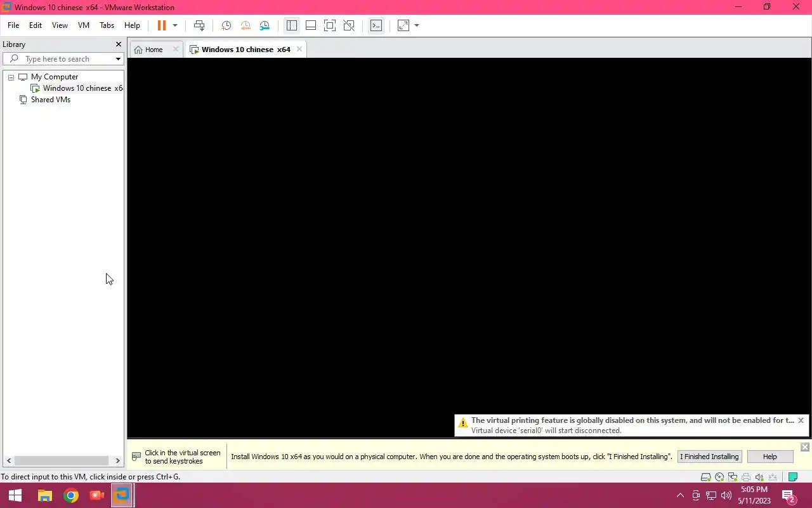Open the volume control in system tray
Image resolution: width=812 pixels, height=508 pixels.
click(x=726, y=495)
